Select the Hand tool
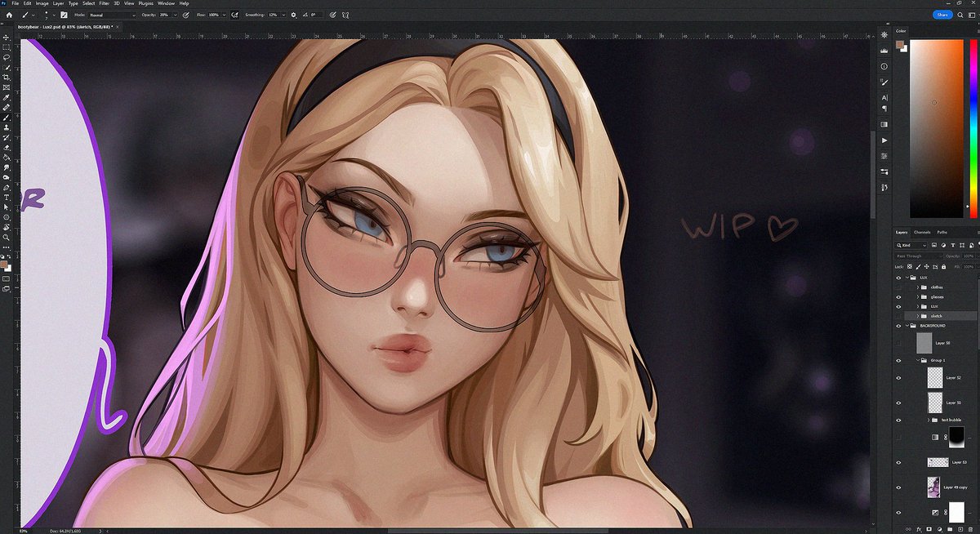 (x=7, y=227)
